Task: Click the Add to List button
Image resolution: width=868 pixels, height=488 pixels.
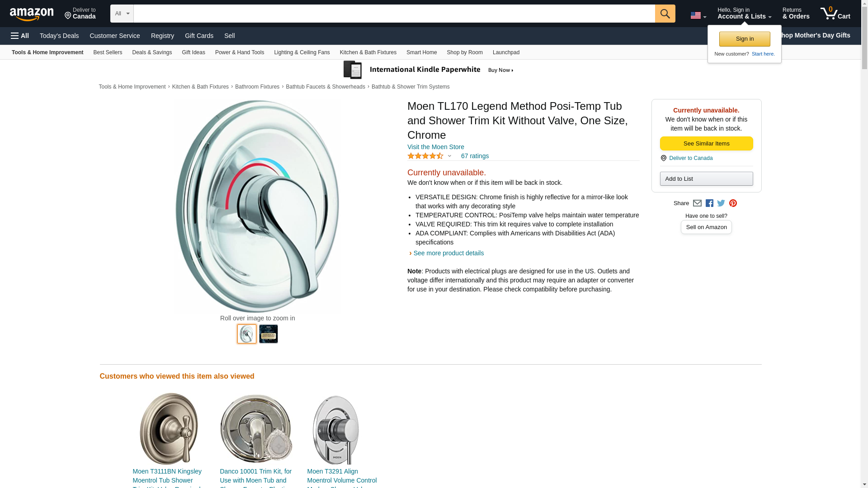Action: (706, 179)
